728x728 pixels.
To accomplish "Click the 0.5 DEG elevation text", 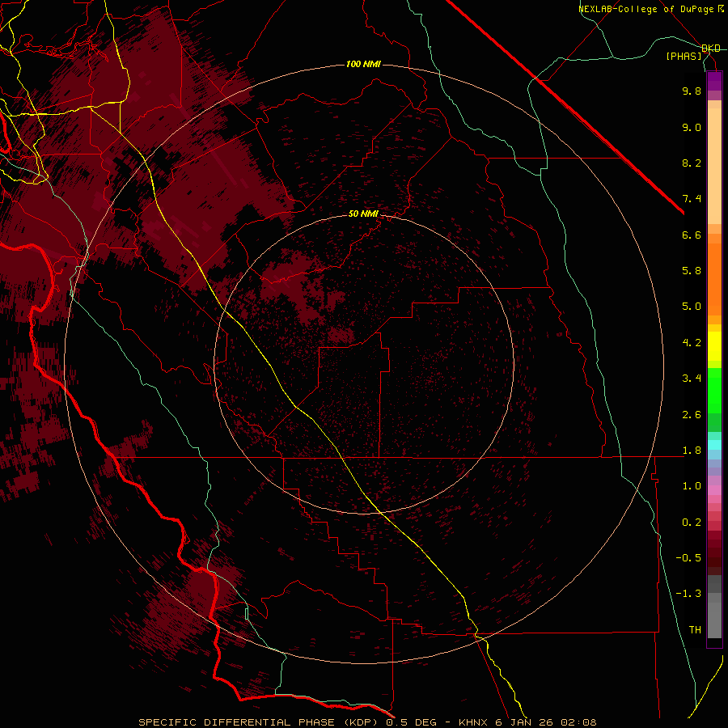I will (412, 722).
